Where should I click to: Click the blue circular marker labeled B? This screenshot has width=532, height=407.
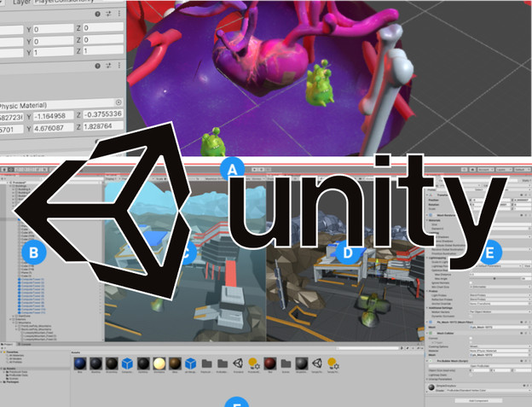(34, 252)
